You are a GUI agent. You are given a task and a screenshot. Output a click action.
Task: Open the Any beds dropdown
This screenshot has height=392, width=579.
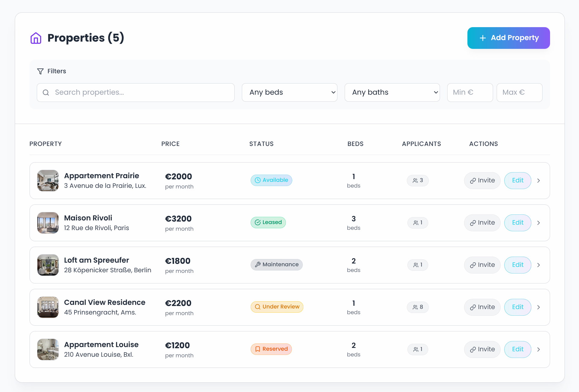coord(289,92)
